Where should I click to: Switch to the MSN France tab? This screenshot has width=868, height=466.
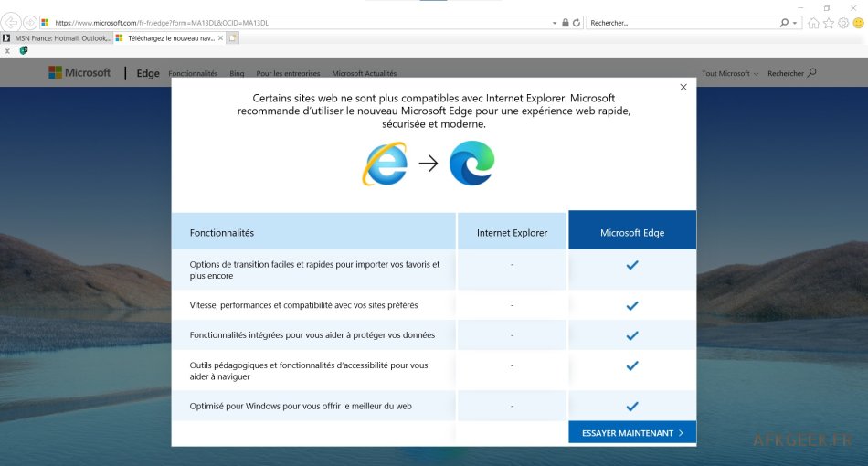point(57,38)
